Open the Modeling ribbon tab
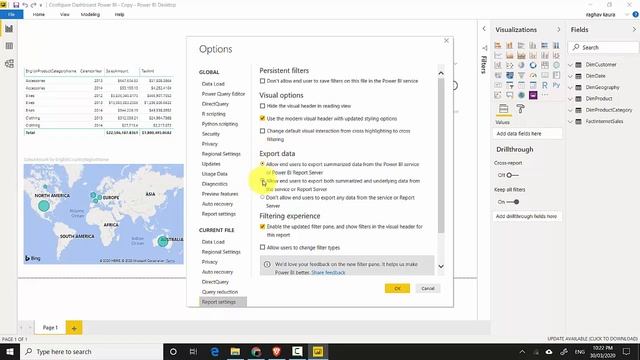 pyautogui.click(x=90, y=14)
